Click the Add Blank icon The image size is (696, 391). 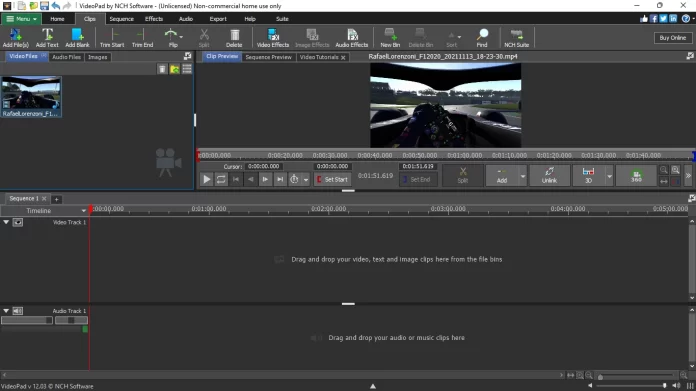pyautogui.click(x=77, y=38)
